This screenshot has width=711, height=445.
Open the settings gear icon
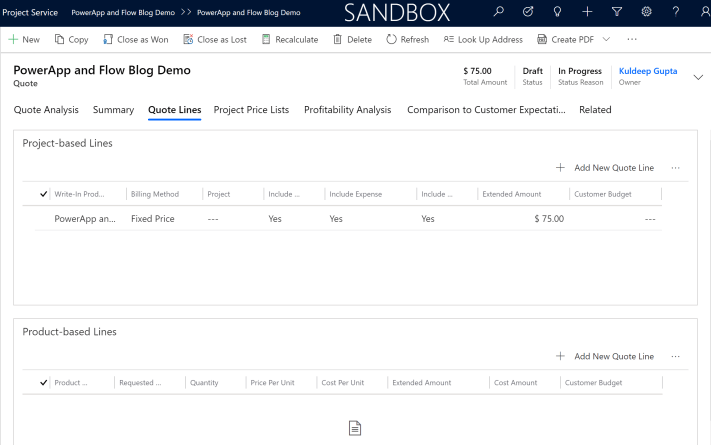coord(646,12)
